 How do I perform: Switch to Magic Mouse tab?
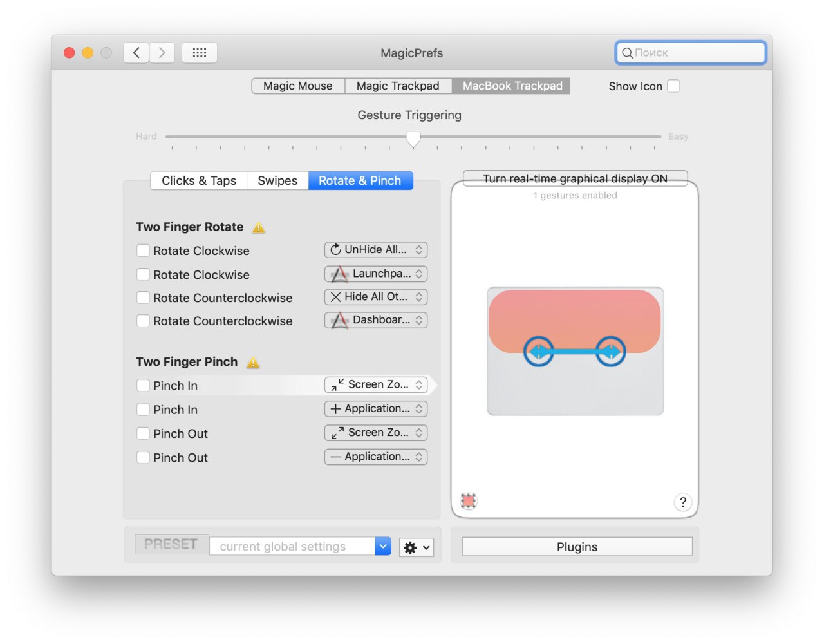(298, 86)
